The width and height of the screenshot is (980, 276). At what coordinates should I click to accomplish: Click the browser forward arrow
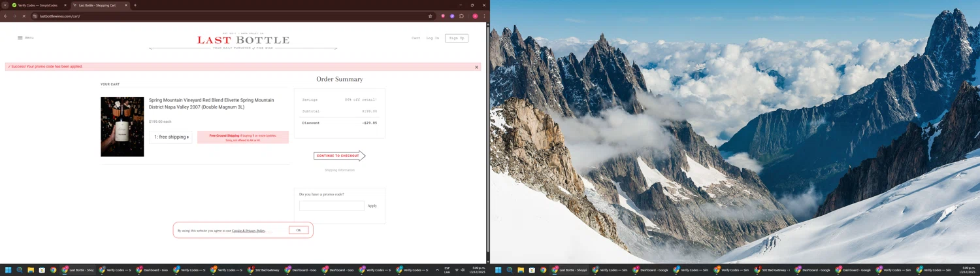click(14, 16)
